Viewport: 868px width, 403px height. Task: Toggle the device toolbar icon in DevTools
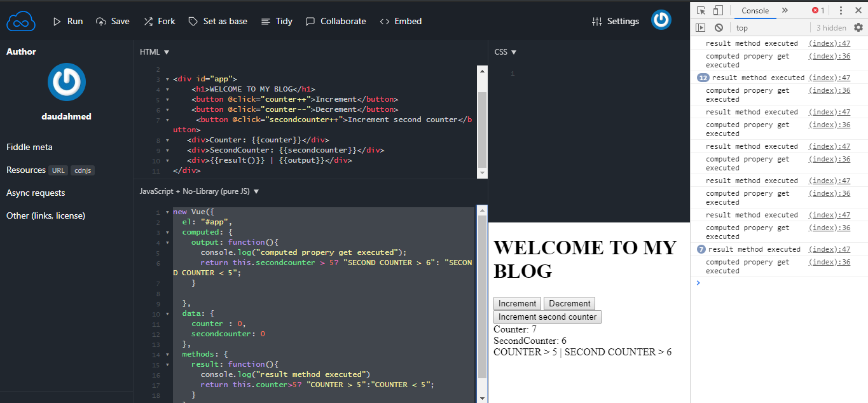coord(718,10)
